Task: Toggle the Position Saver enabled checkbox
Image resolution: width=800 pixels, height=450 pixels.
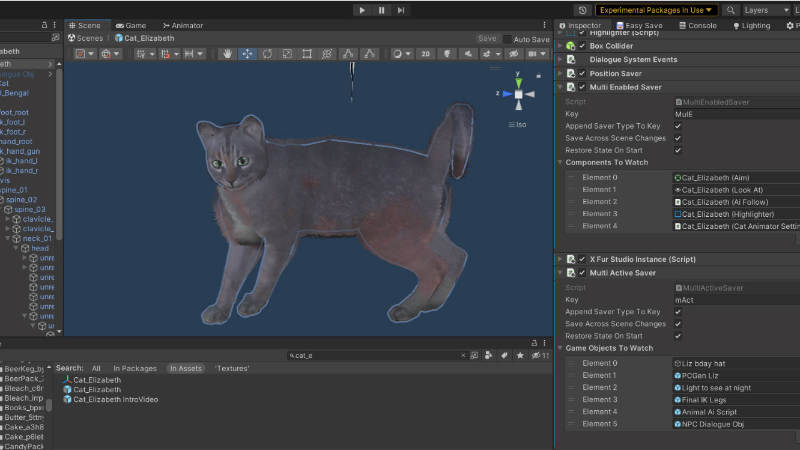Action: 582,73
